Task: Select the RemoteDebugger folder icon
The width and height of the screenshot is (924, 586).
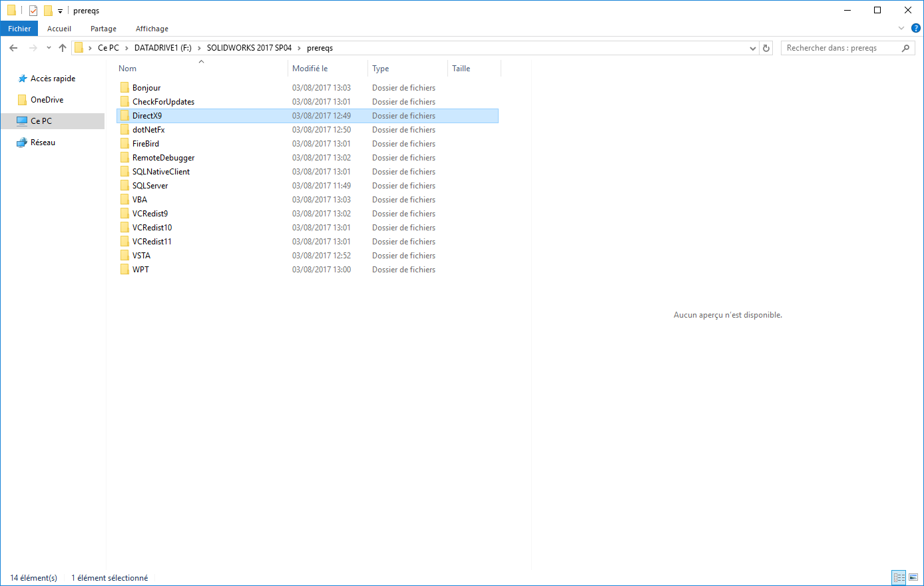Action: pos(124,158)
